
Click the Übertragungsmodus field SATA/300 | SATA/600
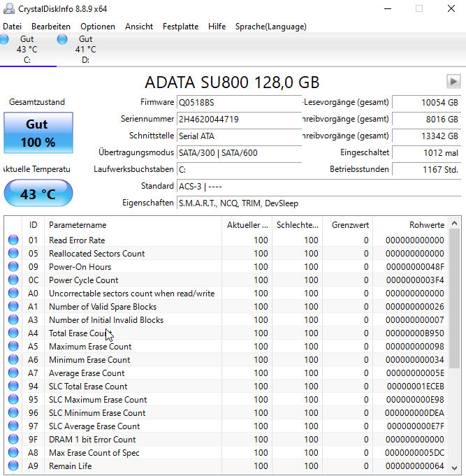[239, 152]
